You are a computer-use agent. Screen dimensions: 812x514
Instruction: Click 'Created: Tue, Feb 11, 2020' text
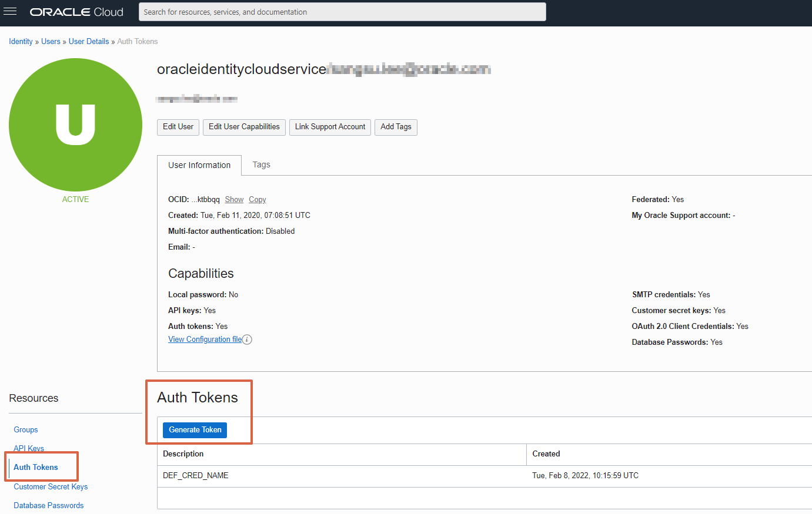(239, 216)
